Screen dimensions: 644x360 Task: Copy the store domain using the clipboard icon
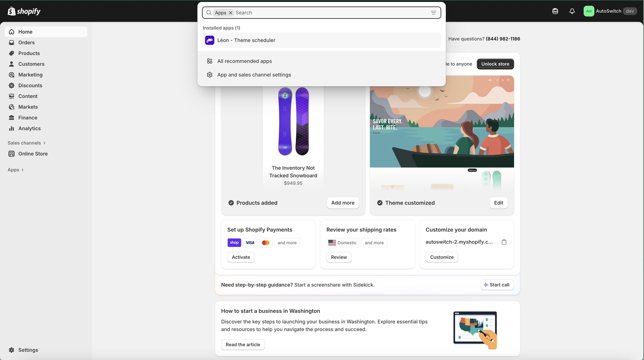[x=504, y=242]
